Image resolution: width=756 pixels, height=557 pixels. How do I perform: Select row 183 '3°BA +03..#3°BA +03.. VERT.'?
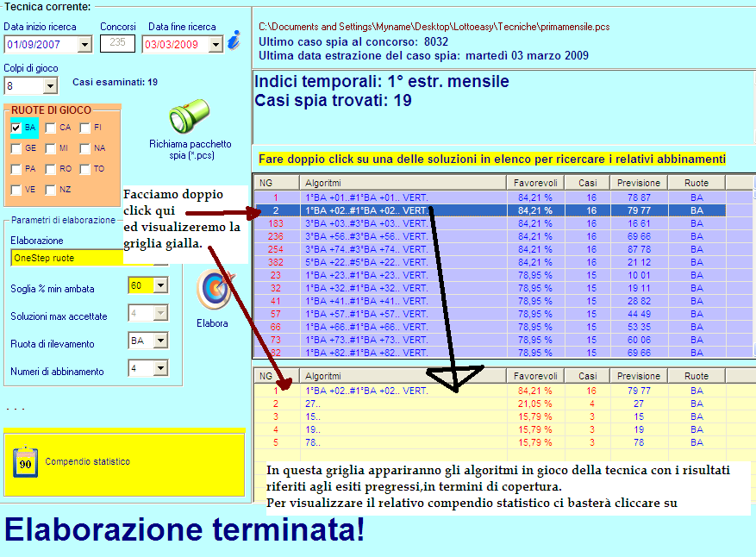point(490,224)
